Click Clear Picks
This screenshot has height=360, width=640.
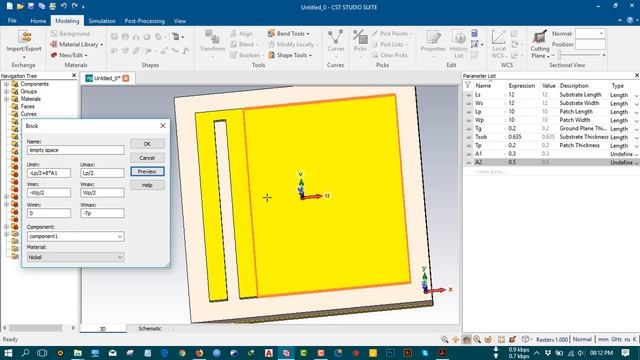pos(389,55)
